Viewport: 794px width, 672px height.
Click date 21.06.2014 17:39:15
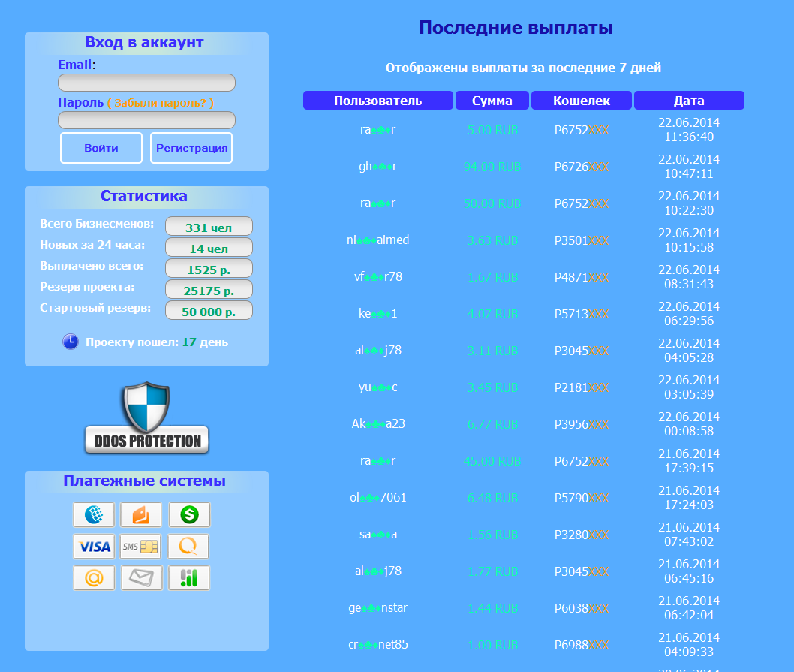(x=689, y=461)
